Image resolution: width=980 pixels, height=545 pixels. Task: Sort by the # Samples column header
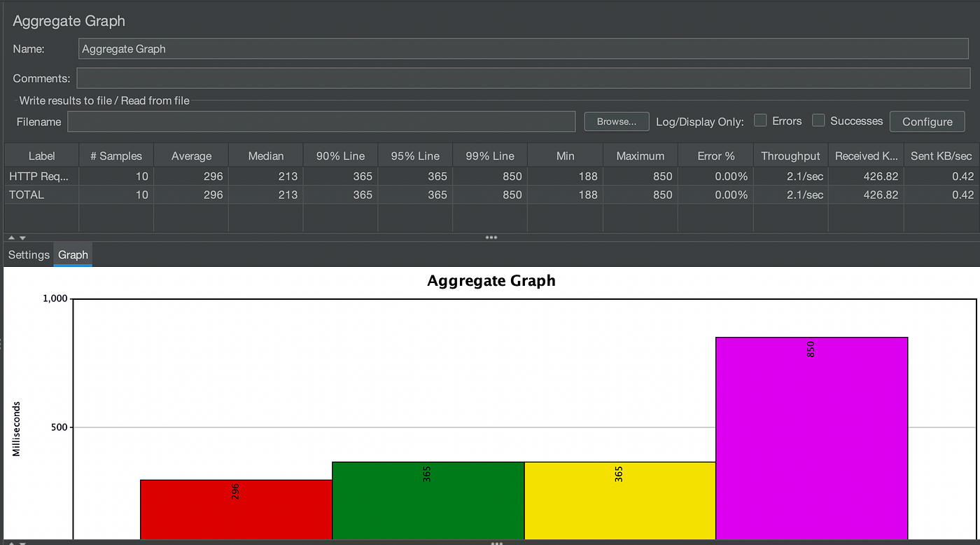116,156
